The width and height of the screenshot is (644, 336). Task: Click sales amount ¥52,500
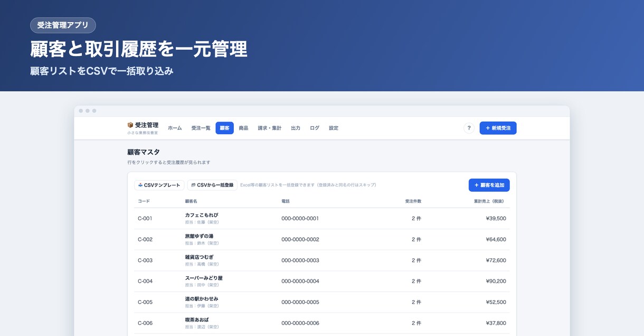pos(496,302)
